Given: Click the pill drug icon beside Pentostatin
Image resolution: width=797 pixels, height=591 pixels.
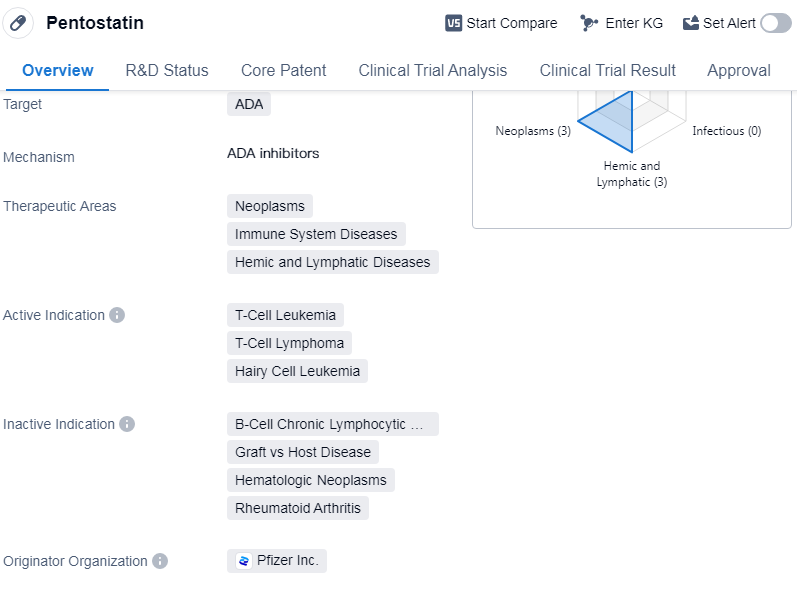Looking at the screenshot, I should tap(18, 23).
